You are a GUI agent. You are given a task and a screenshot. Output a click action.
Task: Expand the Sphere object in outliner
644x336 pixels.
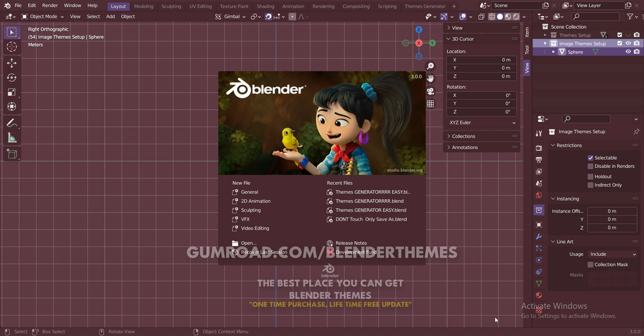click(x=554, y=52)
